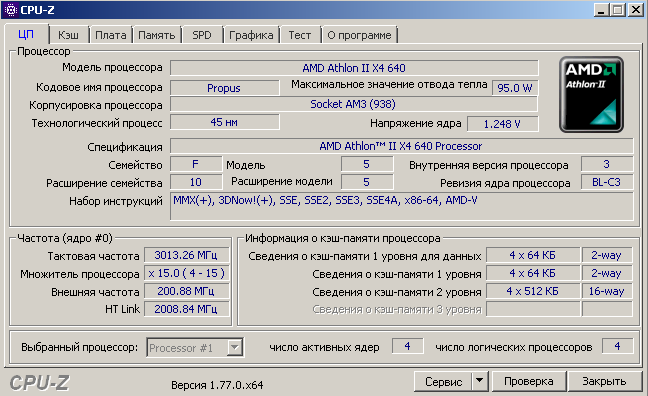The image size is (648, 396).
Task: Click the logical processors count value
Action: (x=617, y=346)
